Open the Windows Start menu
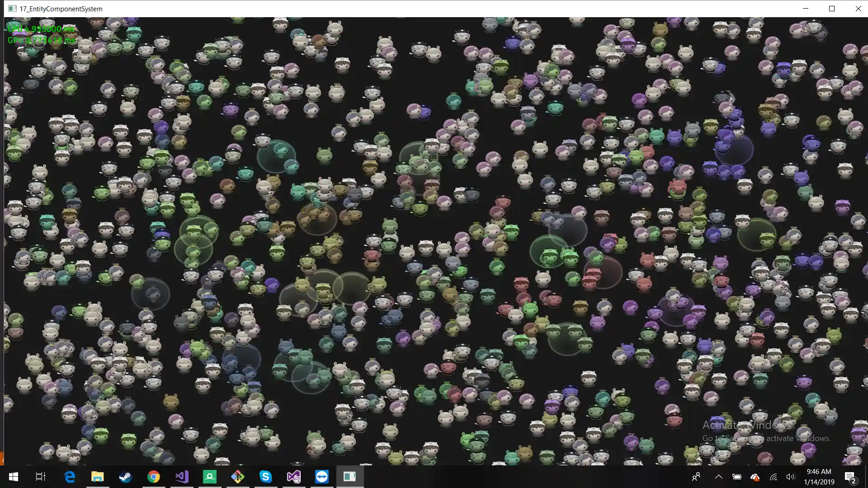 click(x=14, y=476)
